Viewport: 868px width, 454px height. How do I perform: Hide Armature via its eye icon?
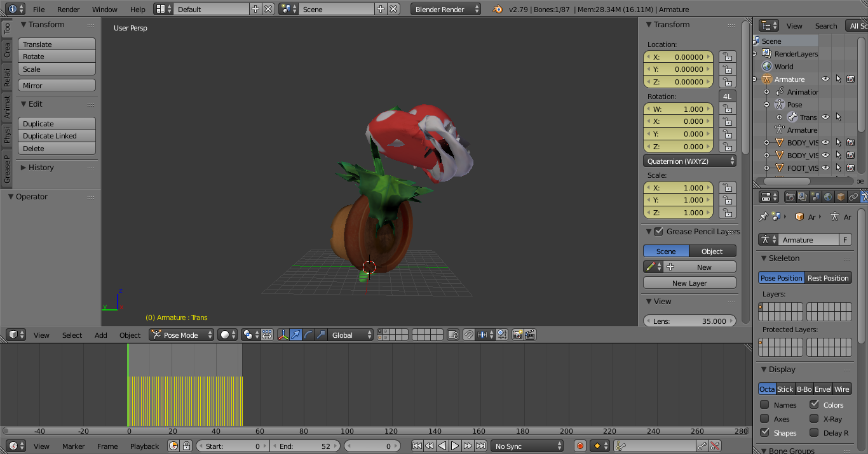pyautogui.click(x=825, y=79)
